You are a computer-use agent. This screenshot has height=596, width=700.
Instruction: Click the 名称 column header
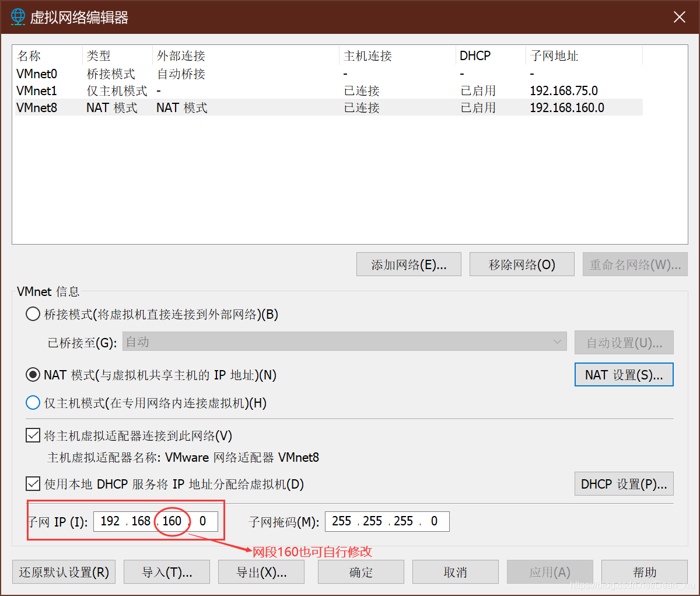pos(47,56)
